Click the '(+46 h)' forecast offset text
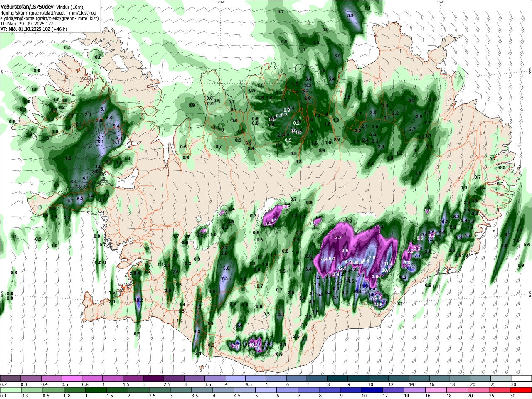 click(59, 30)
